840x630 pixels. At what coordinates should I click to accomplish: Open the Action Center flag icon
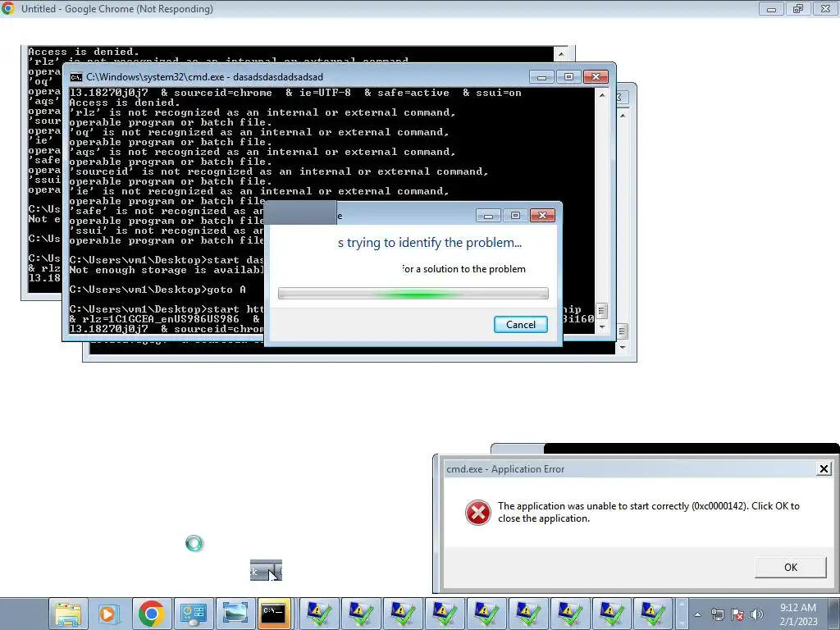tap(737, 614)
